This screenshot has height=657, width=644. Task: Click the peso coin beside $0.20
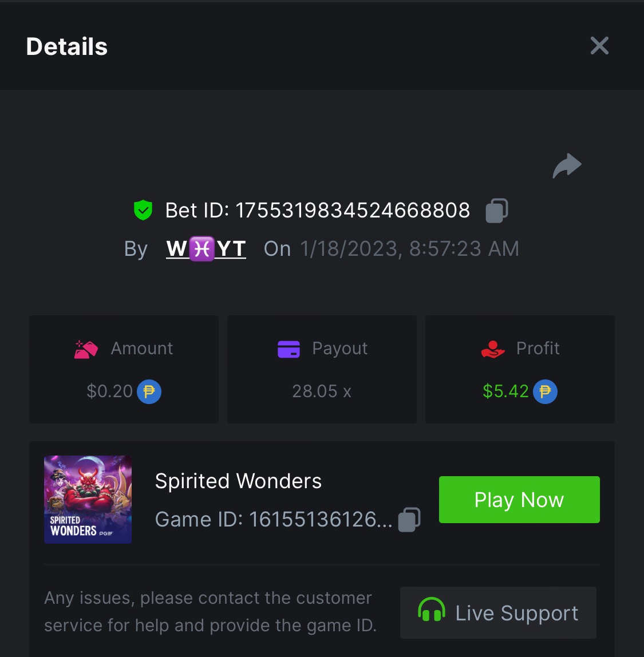click(149, 392)
